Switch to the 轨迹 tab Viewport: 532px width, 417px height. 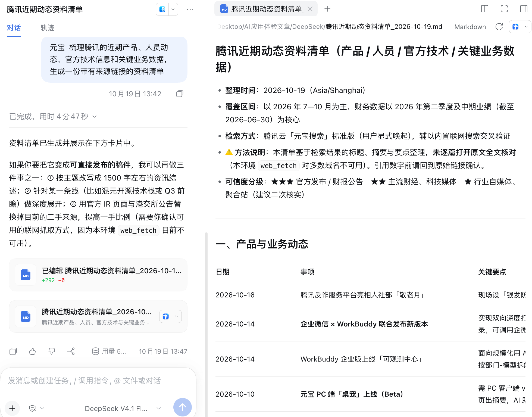(47, 28)
